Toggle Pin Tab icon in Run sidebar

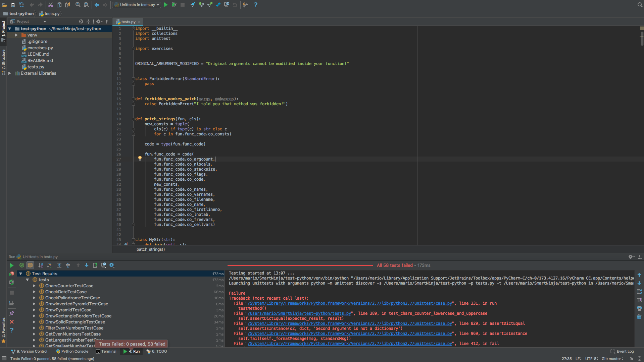point(12,313)
